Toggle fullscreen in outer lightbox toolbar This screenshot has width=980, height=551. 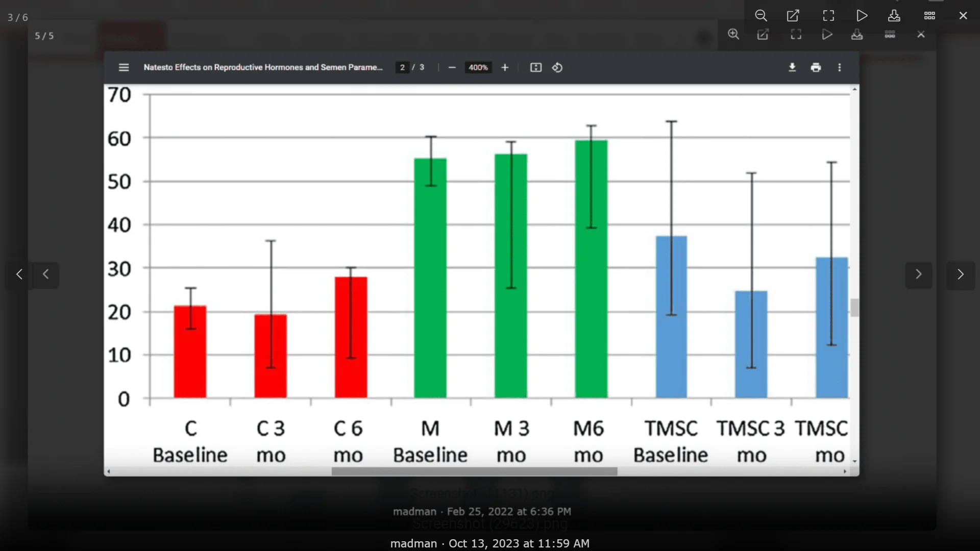[x=828, y=16]
